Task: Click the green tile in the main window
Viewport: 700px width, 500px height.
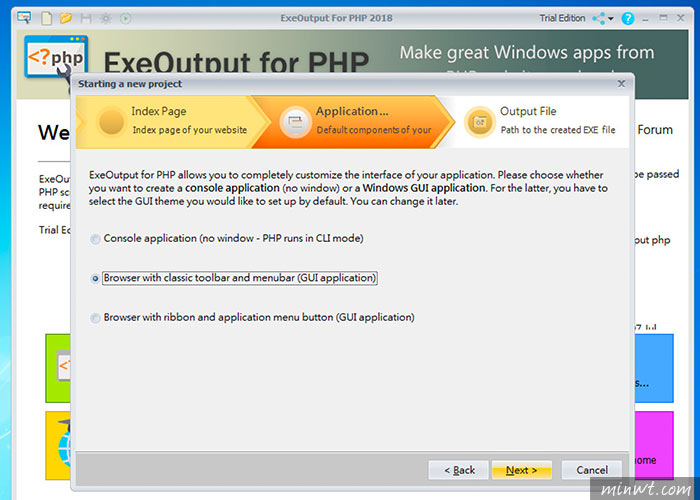Action: [x=58, y=368]
